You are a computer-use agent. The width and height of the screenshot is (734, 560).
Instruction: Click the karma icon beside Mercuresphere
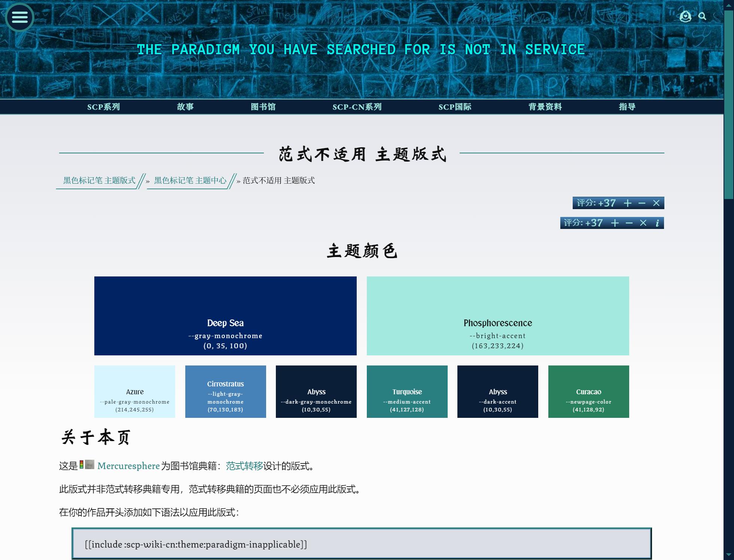point(82,465)
